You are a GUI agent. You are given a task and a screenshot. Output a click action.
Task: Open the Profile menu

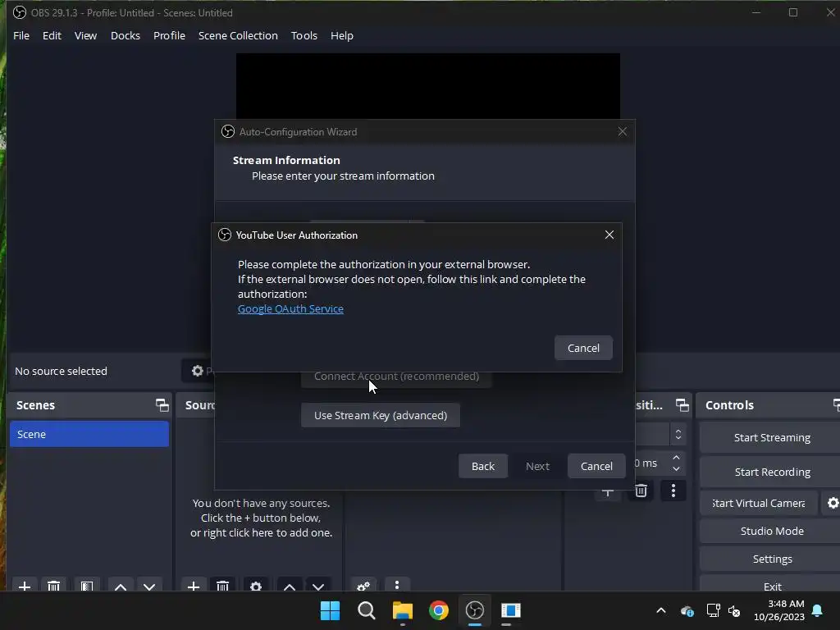coord(169,35)
